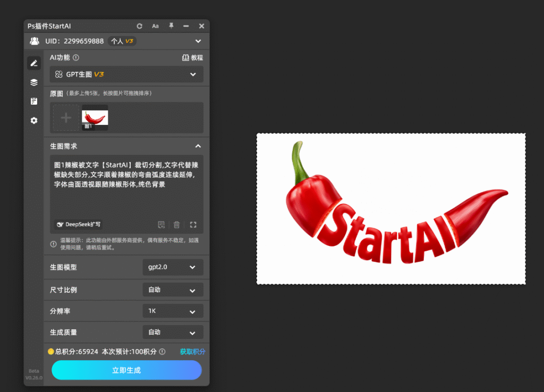Screen dimensions: 544x392
Task: Click the info icon beside AI功能
Action: [x=76, y=57]
